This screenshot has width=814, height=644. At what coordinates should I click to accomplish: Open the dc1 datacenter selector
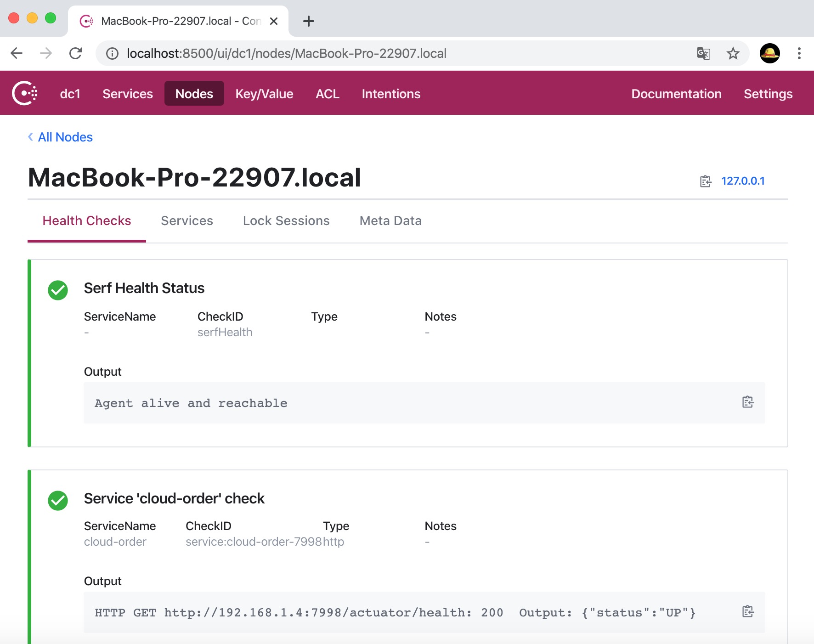(x=70, y=94)
